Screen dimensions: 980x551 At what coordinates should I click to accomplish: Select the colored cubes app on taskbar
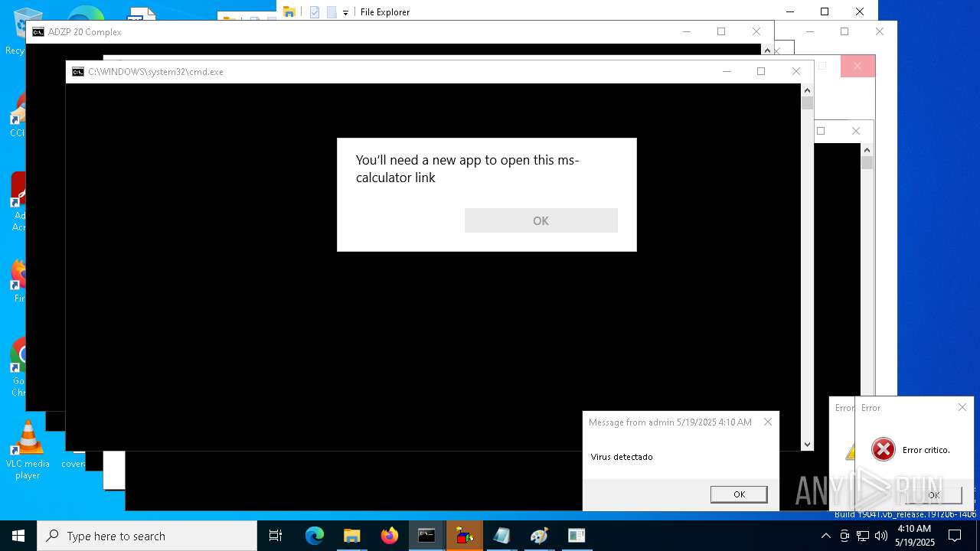(464, 536)
